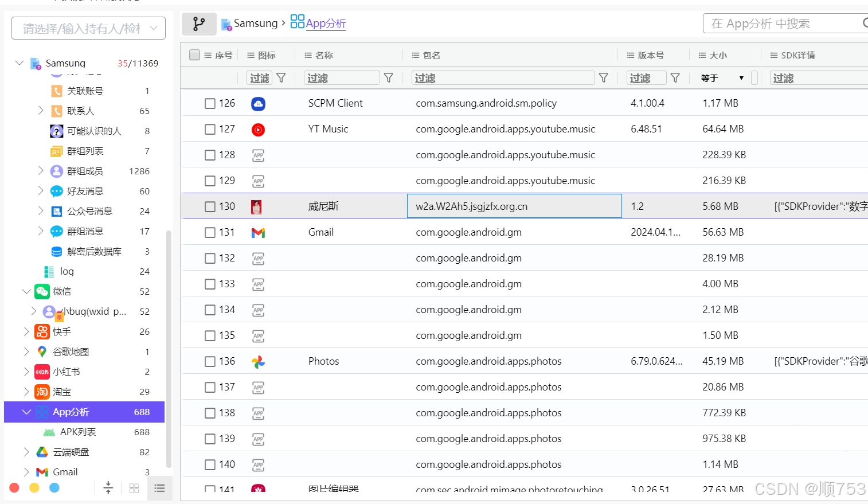Click the 在 App分析 中搜索 search field

785,24
